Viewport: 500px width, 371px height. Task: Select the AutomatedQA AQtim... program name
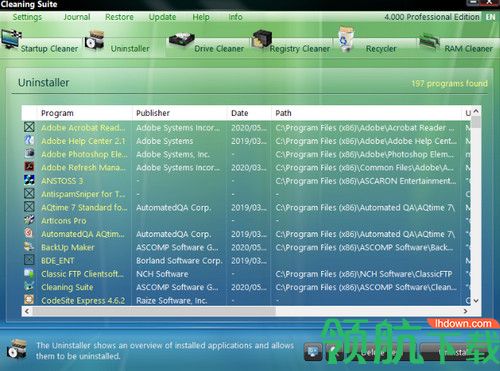(83, 234)
